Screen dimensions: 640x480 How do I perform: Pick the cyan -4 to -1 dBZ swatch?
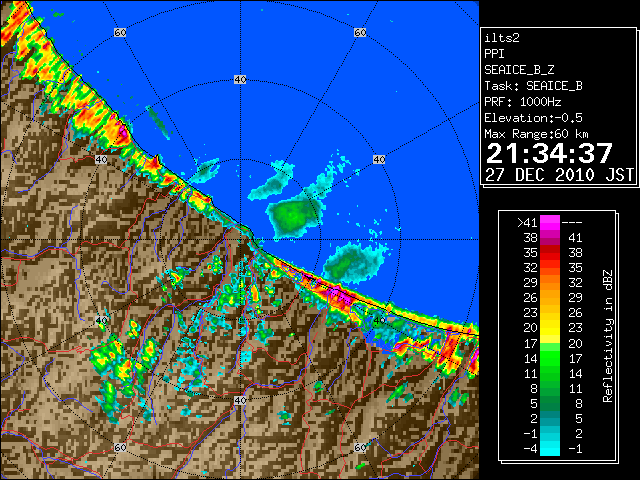pyautogui.click(x=550, y=448)
